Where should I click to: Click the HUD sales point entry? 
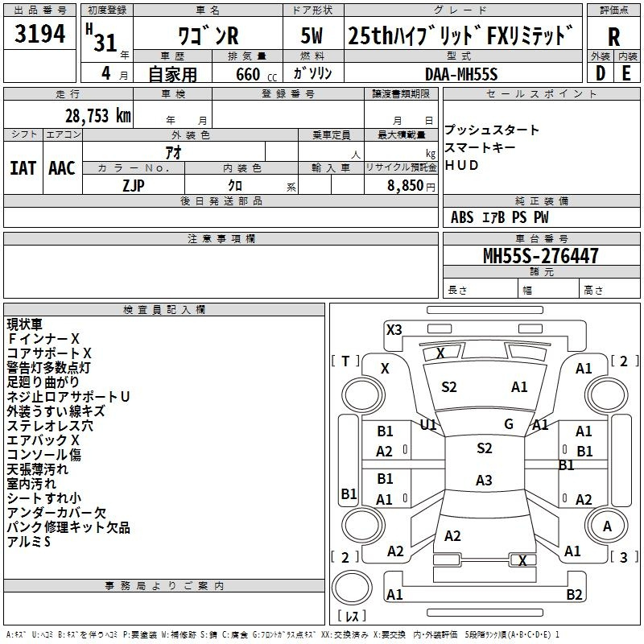tap(461, 165)
